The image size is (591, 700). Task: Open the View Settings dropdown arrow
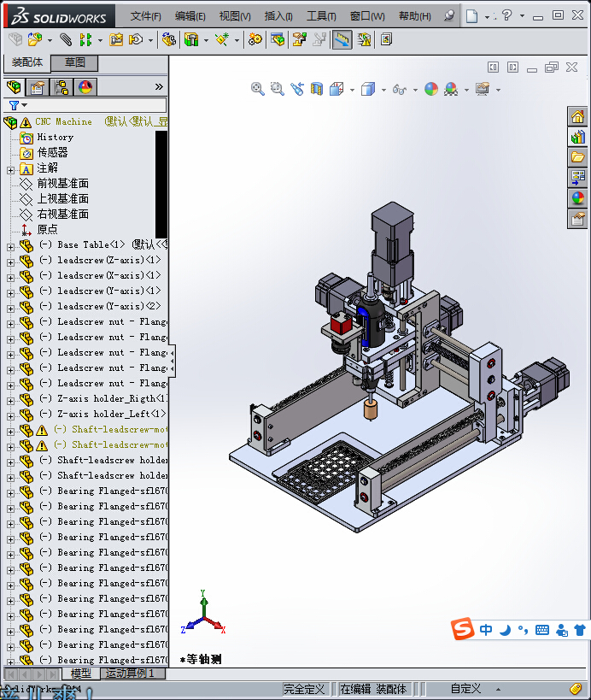(x=498, y=91)
